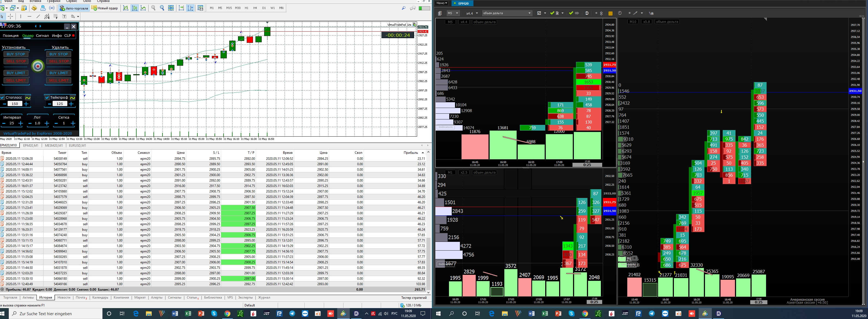Image resolution: width=868 pixels, height=319 pixels.
Task: Open the Меню dropdown
Action: coord(441,3)
